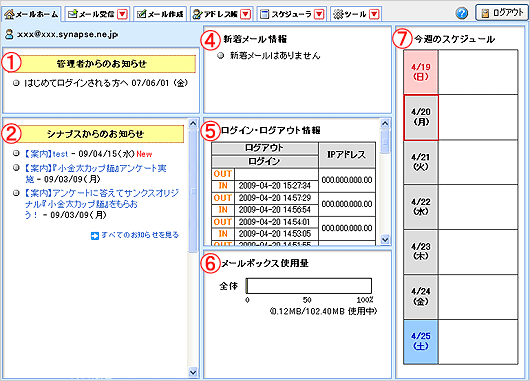
Task: Click the compose icon in メール作成 tab
Action: [141, 14]
